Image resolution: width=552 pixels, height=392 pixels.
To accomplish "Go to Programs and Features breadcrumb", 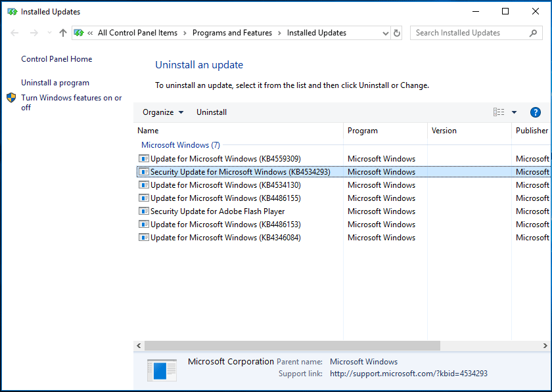I will pos(232,32).
